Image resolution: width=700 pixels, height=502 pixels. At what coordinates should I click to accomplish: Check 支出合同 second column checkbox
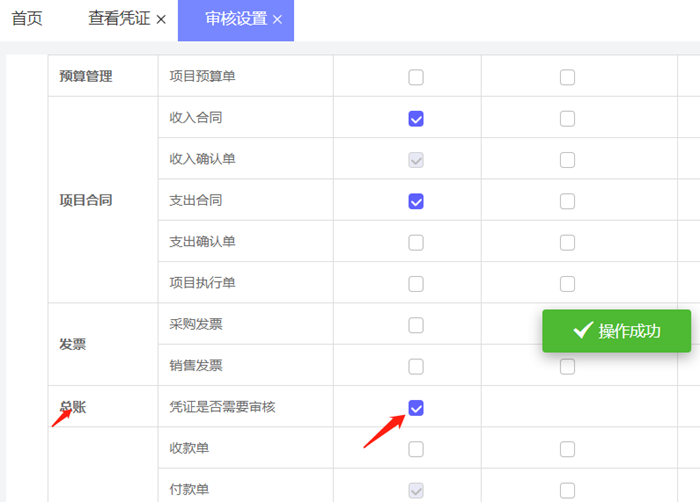(567, 201)
